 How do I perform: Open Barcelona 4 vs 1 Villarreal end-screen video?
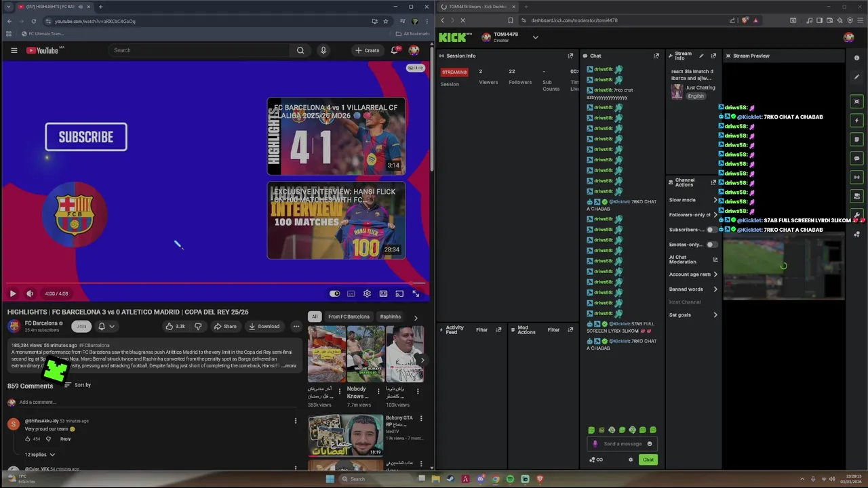click(x=336, y=136)
